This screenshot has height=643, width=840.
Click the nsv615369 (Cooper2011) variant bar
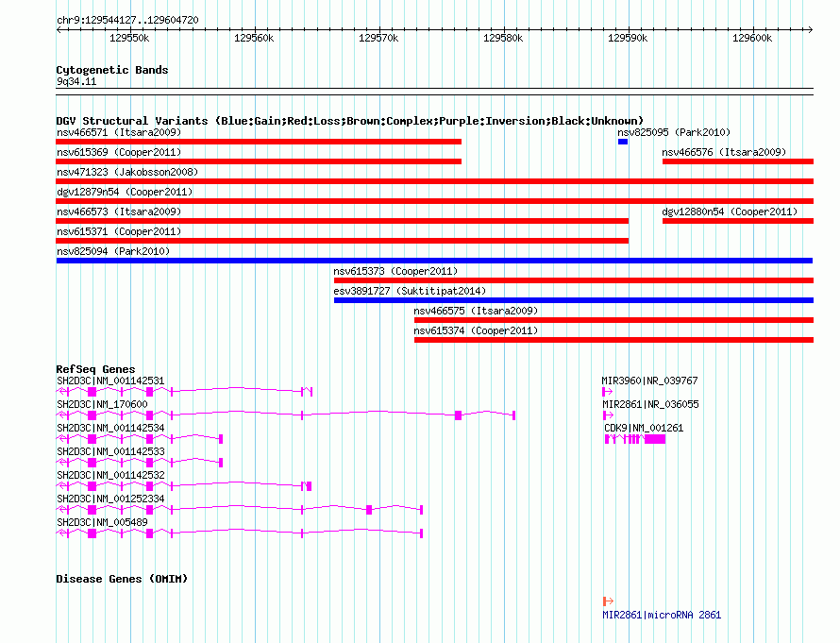pyautogui.click(x=259, y=161)
